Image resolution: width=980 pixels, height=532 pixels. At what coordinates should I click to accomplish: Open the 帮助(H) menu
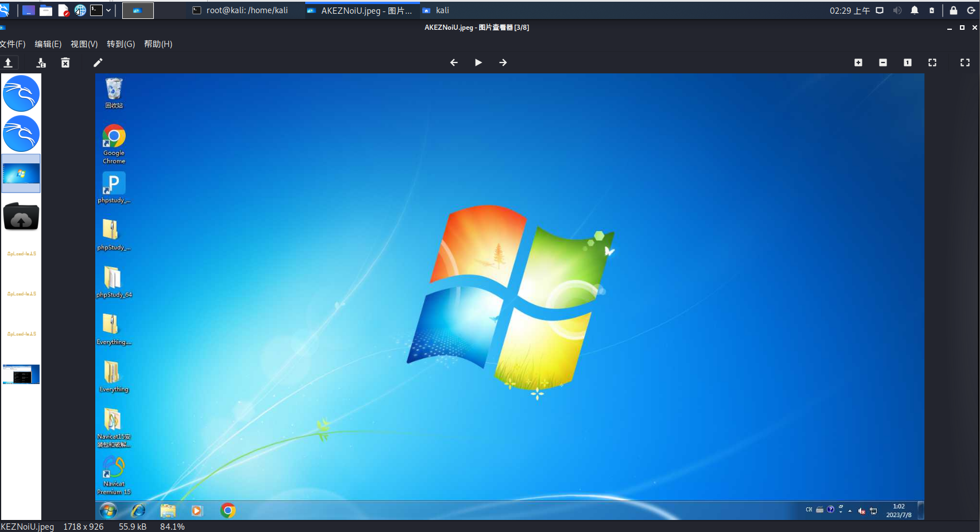coord(158,44)
